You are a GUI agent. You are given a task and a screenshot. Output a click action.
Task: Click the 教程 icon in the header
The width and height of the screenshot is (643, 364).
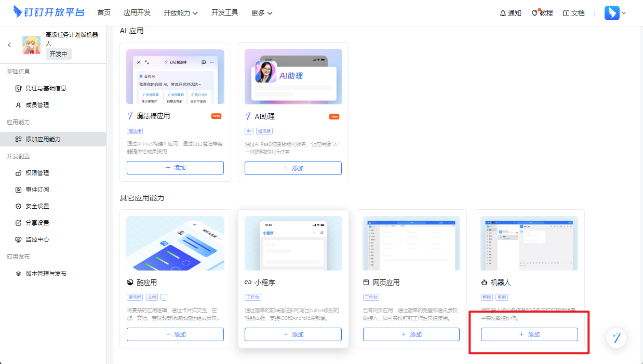pos(535,13)
